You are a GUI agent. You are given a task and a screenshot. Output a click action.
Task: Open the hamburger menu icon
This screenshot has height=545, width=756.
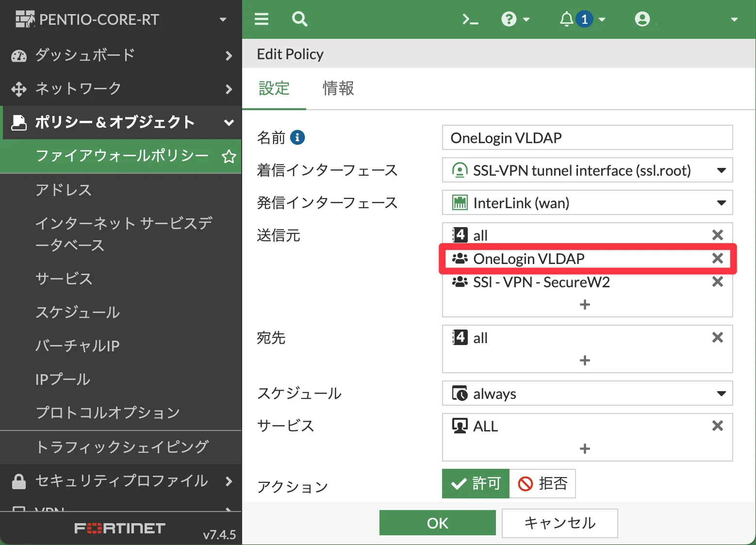click(262, 19)
